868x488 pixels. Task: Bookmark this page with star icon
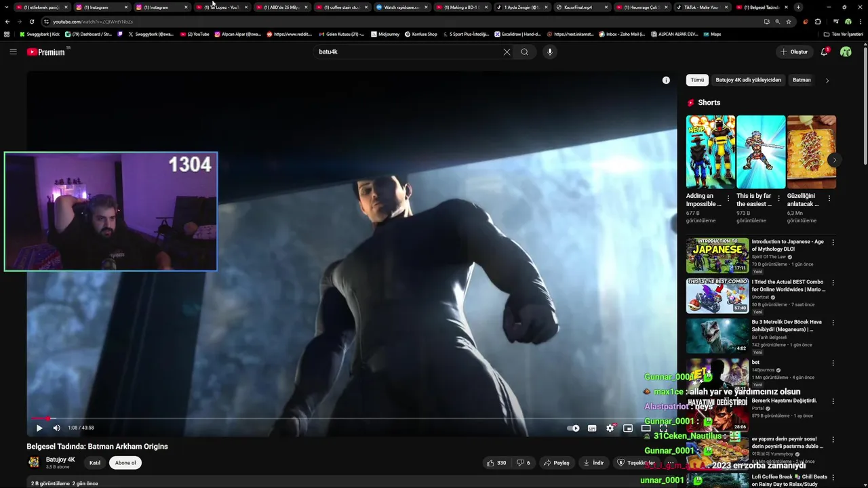coord(789,22)
